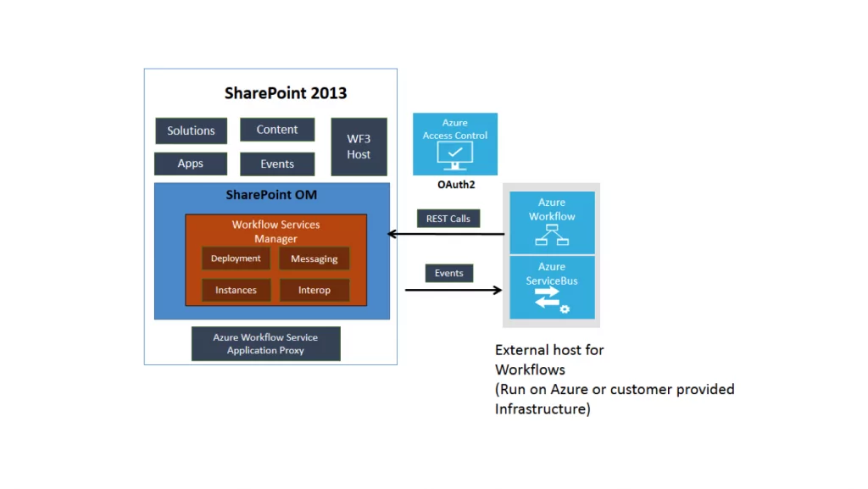Click the SharePoint 2013 title text
The image size is (868, 489).
(286, 93)
